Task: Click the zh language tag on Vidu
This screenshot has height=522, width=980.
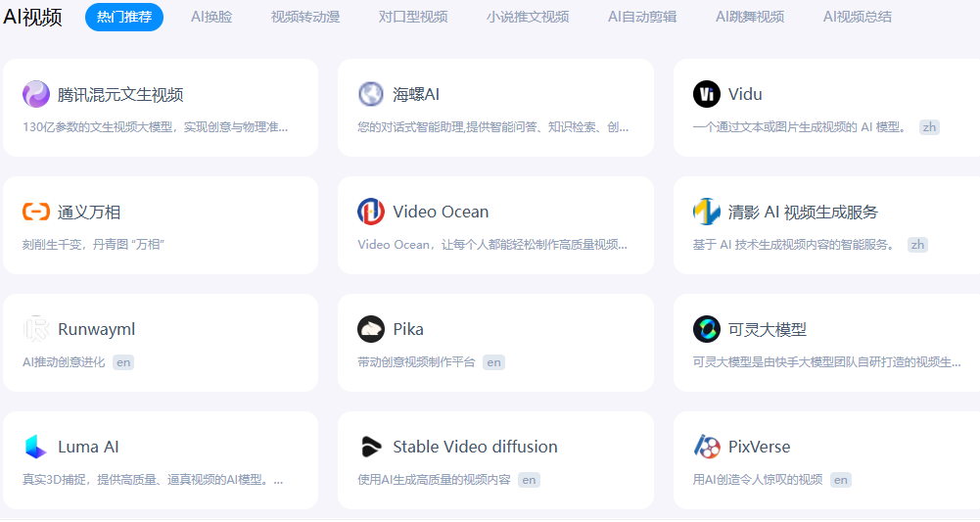Action: [x=929, y=127]
